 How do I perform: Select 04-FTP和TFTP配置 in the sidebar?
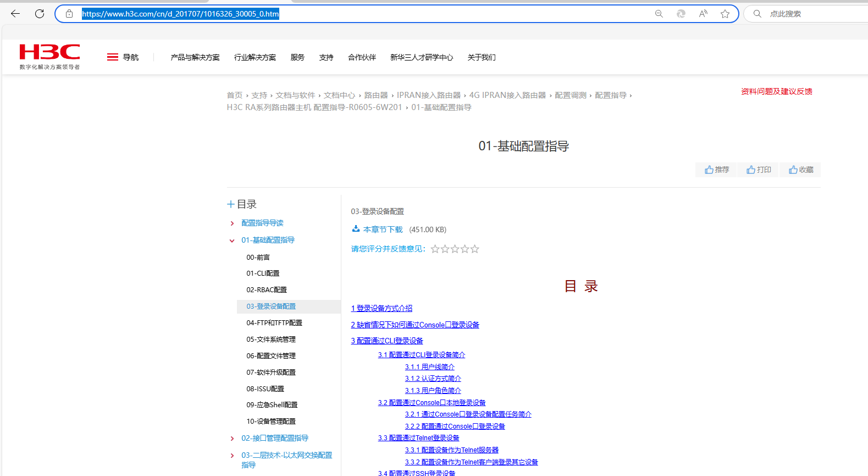(x=274, y=323)
